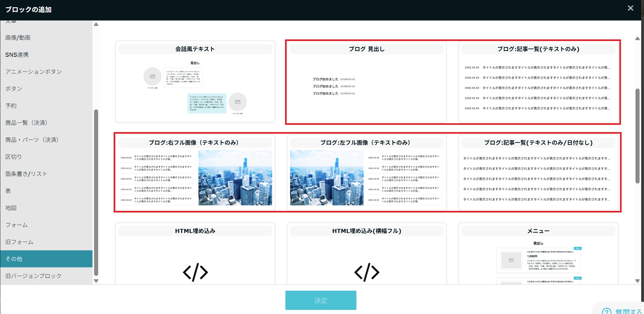Close the ブロックの追加 dialog
The width and height of the screenshot is (644, 314).
630,8
